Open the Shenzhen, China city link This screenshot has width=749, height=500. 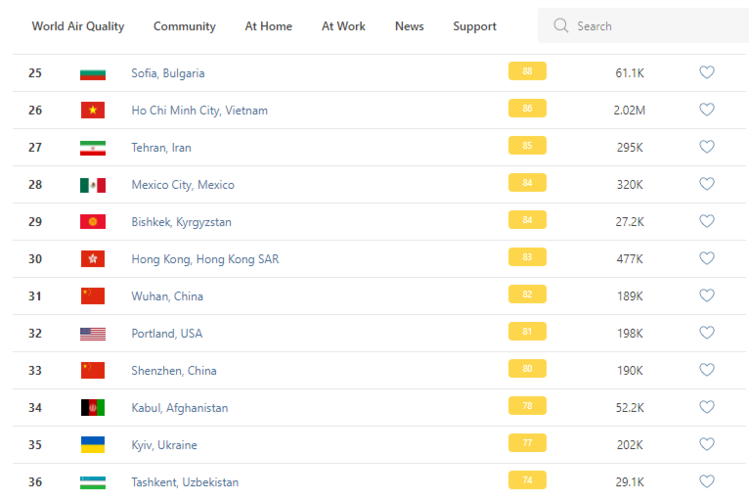174,371
